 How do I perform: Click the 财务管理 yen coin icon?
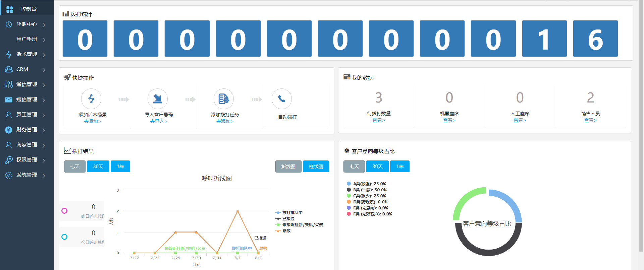pyautogui.click(x=9, y=130)
